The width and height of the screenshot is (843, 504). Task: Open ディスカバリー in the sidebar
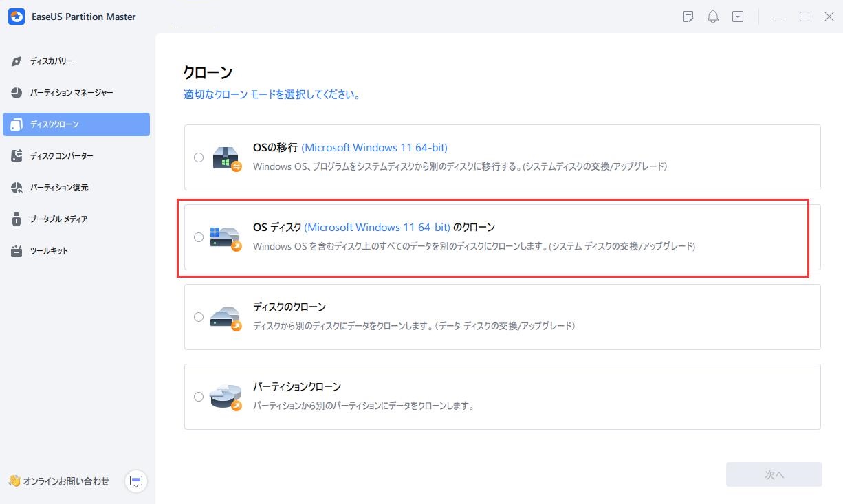pyautogui.click(x=76, y=61)
